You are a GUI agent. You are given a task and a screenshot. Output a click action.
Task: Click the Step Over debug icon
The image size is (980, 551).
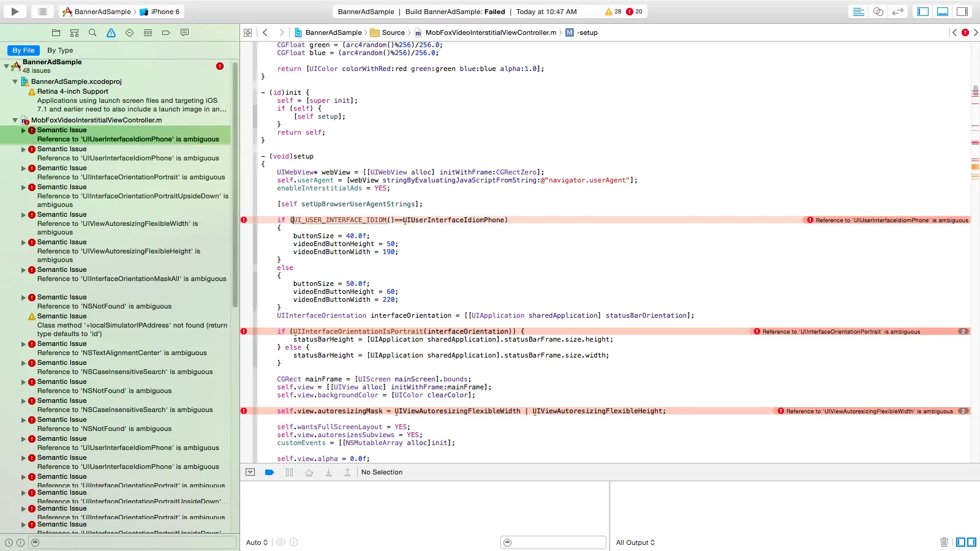coord(309,473)
